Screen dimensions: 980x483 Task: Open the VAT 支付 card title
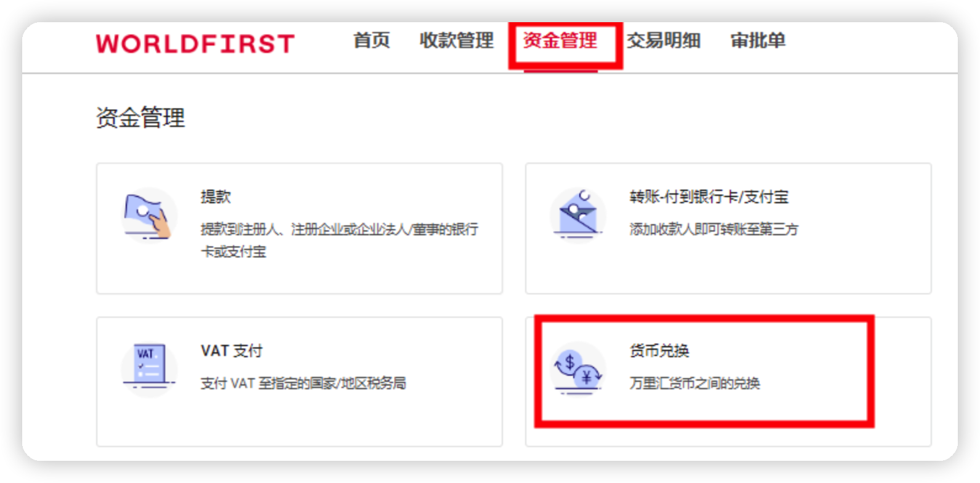click(x=232, y=351)
